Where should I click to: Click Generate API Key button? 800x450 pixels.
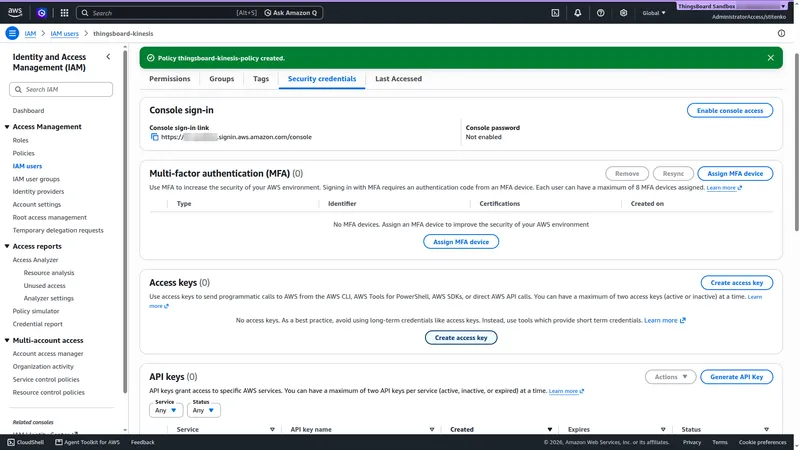[x=736, y=377]
